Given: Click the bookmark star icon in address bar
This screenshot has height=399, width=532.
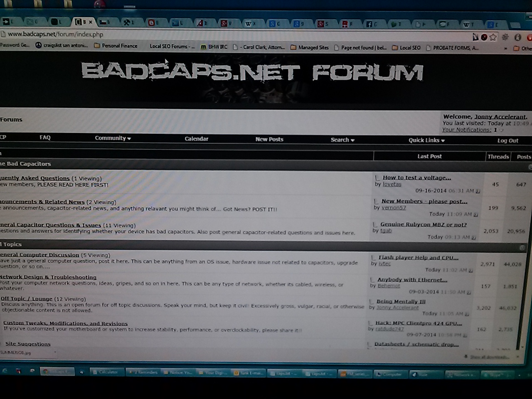Looking at the screenshot, I should (x=493, y=37).
